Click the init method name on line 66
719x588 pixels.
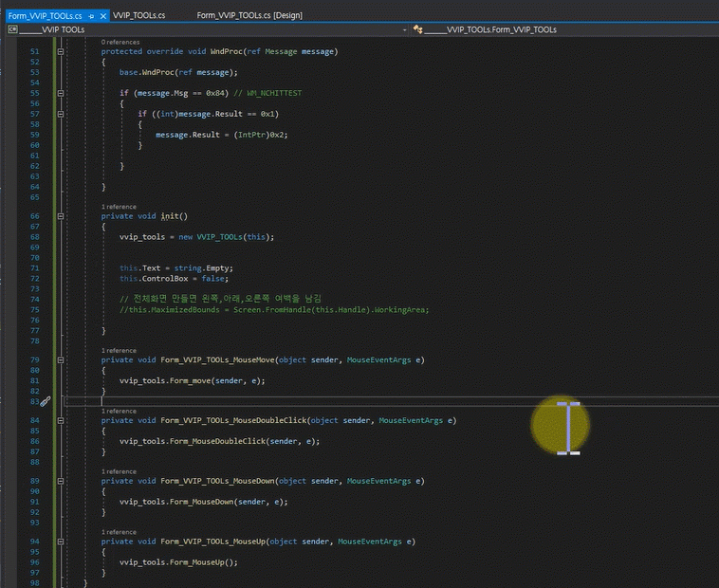170,216
